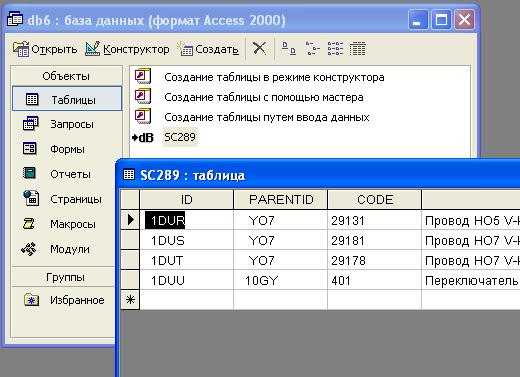Click the row selector for record 1DUR

pyautogui.click(x=130, y=220)
